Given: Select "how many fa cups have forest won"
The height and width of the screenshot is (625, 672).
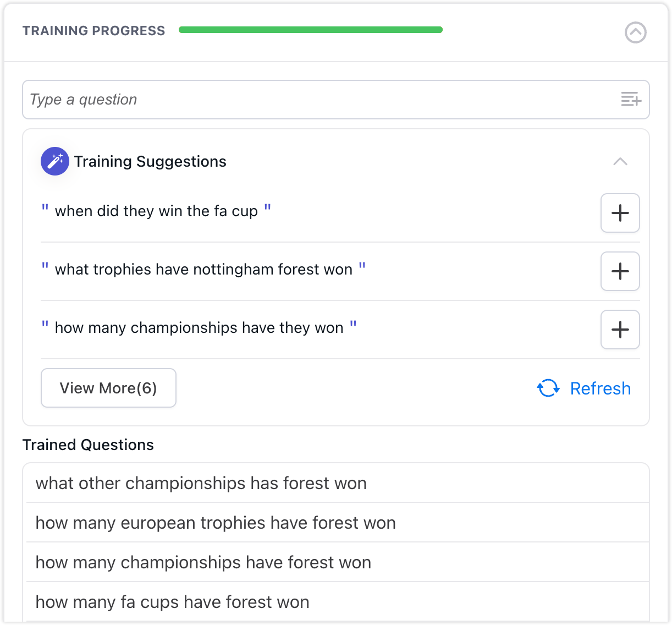Looking at the screenshot, I should [172, 602].
